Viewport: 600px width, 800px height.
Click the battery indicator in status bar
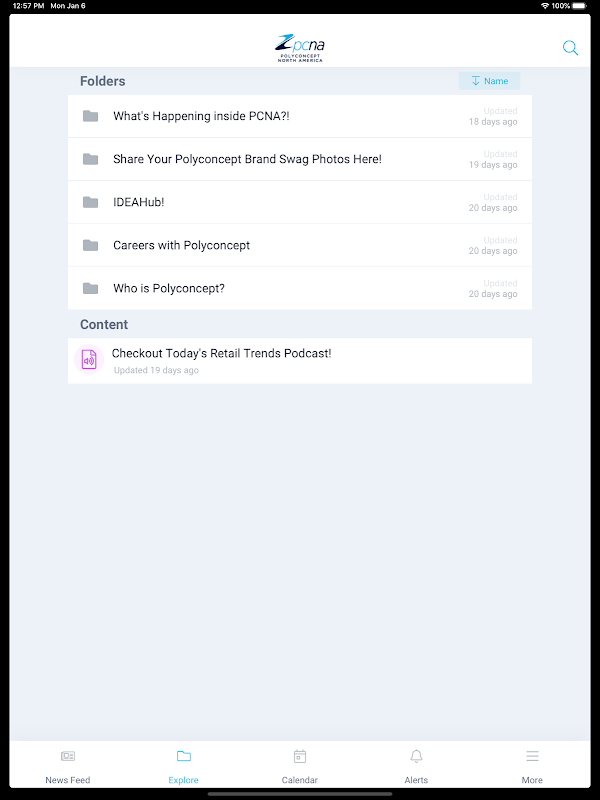[x=580, y=6]
